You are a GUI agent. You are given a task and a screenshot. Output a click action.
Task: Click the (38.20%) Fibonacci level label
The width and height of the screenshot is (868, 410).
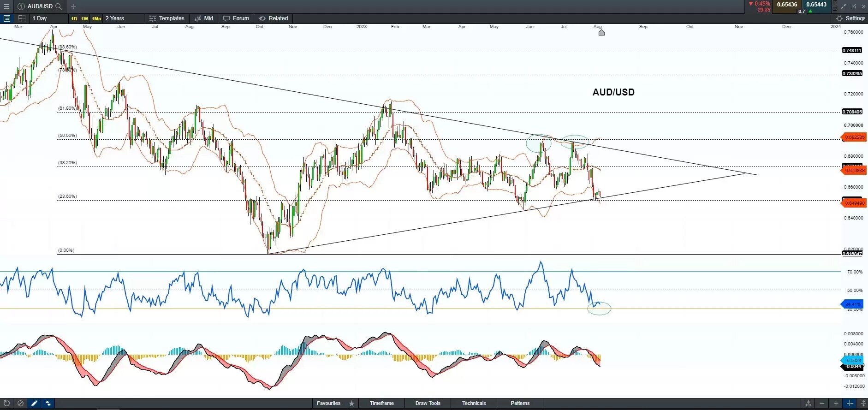pyautogui.click(x=67, y=163)
